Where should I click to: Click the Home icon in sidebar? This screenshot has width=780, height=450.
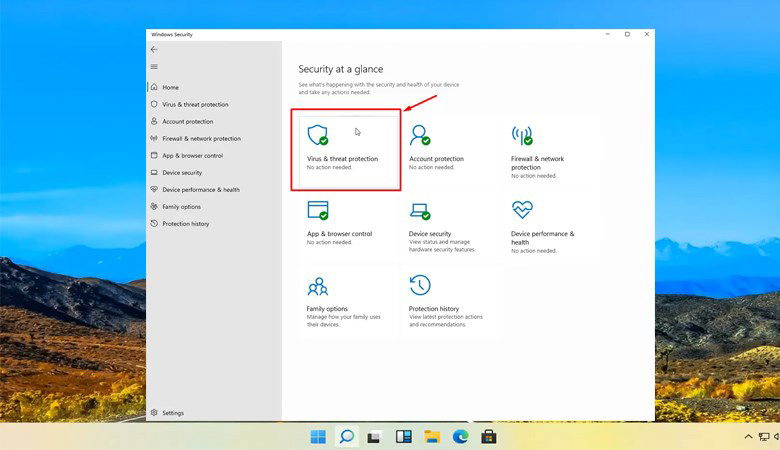click(154, 87)
